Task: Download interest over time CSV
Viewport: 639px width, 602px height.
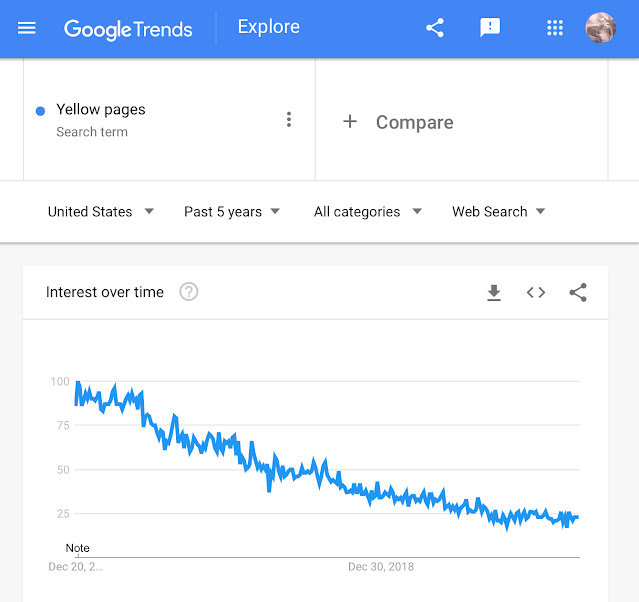Action: [494, 292]
